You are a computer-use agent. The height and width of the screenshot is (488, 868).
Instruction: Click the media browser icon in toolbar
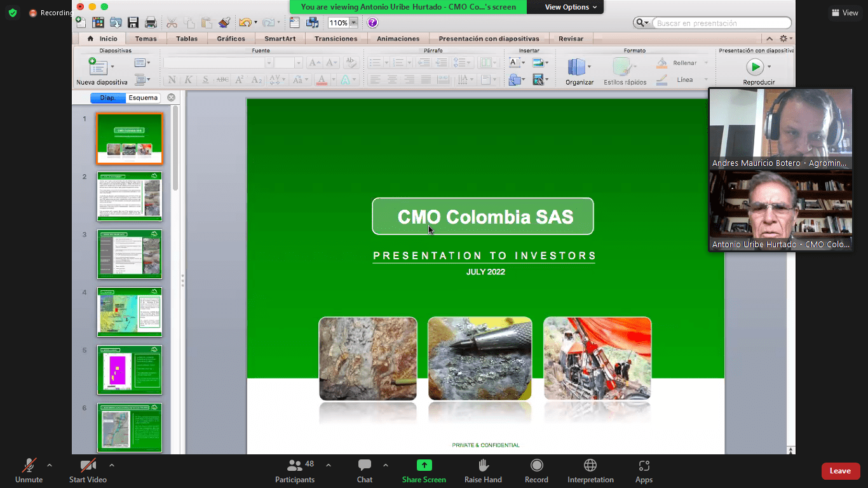point(312,22)
